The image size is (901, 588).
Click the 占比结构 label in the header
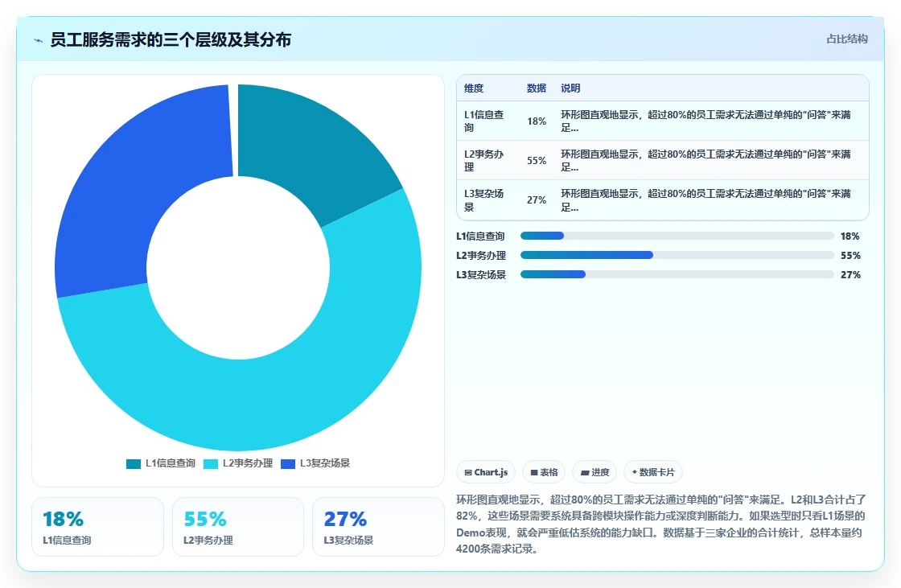click(x=846, y=39)
